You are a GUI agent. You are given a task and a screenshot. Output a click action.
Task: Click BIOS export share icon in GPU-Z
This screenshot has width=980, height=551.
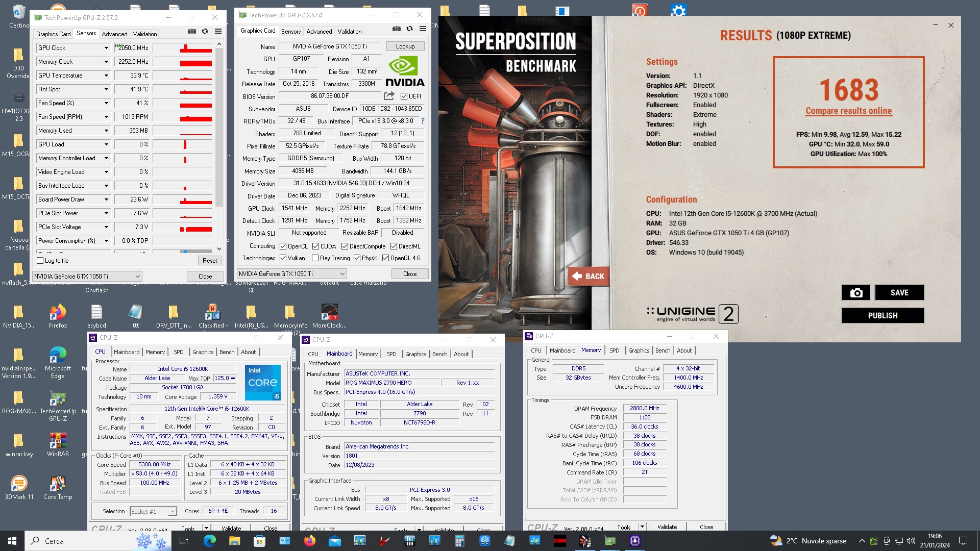point(389,95)
